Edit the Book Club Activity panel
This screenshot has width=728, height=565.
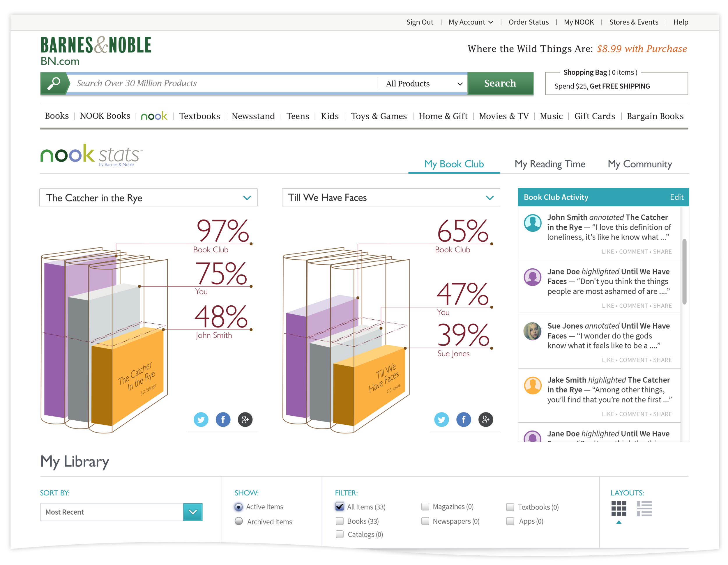(x=677, y=197)
